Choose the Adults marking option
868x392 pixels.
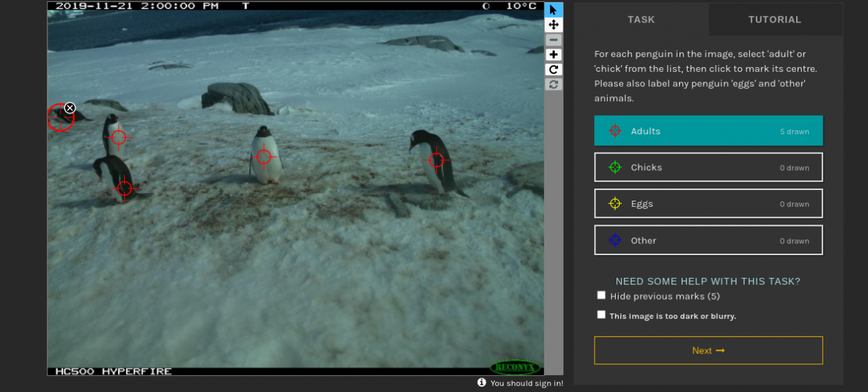coord(709,131)
